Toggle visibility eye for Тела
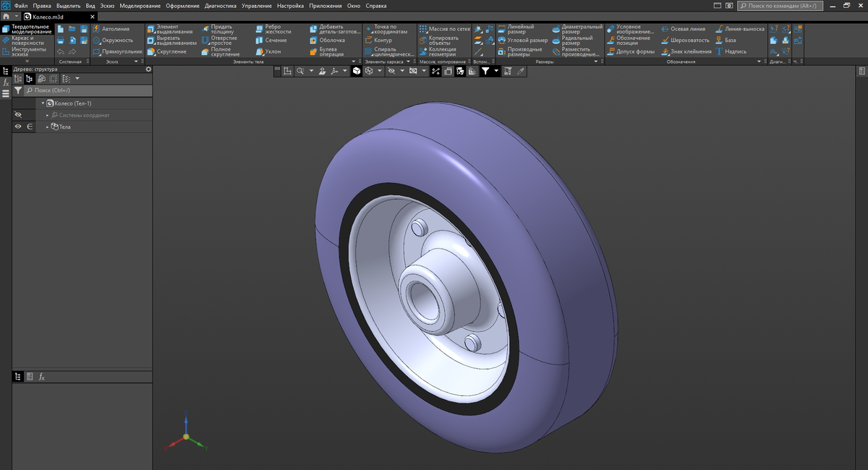868x470 pixels. point(18,127)
